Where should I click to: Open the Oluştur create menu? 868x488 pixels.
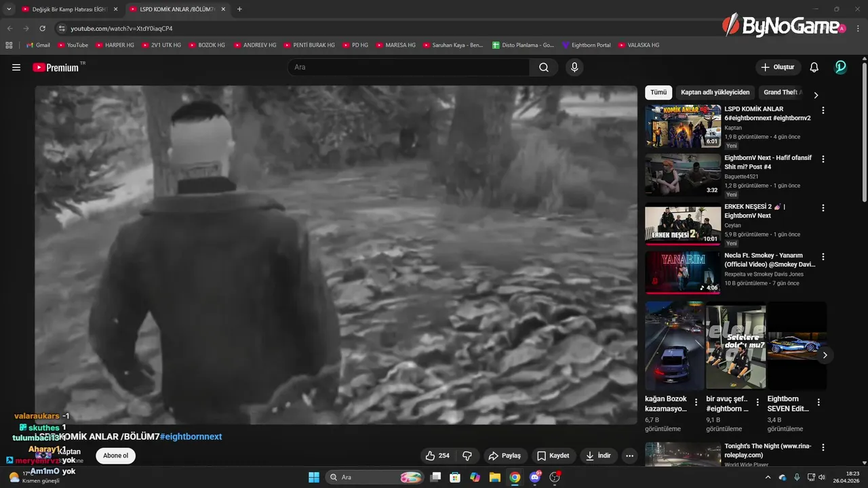tap(778, 67)
